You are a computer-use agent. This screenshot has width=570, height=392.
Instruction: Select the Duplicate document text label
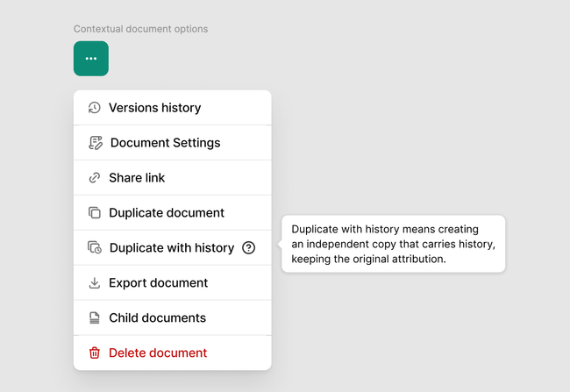tap(167, 213)
